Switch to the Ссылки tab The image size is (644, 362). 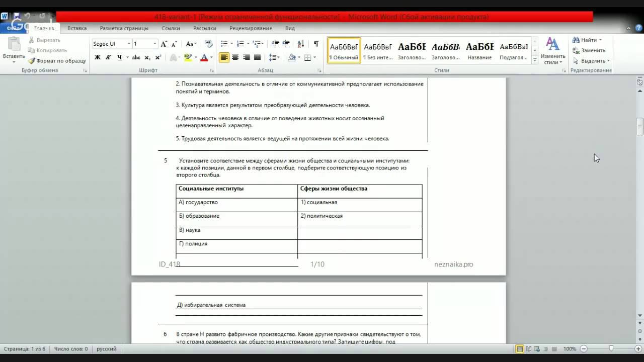(171, 28)
